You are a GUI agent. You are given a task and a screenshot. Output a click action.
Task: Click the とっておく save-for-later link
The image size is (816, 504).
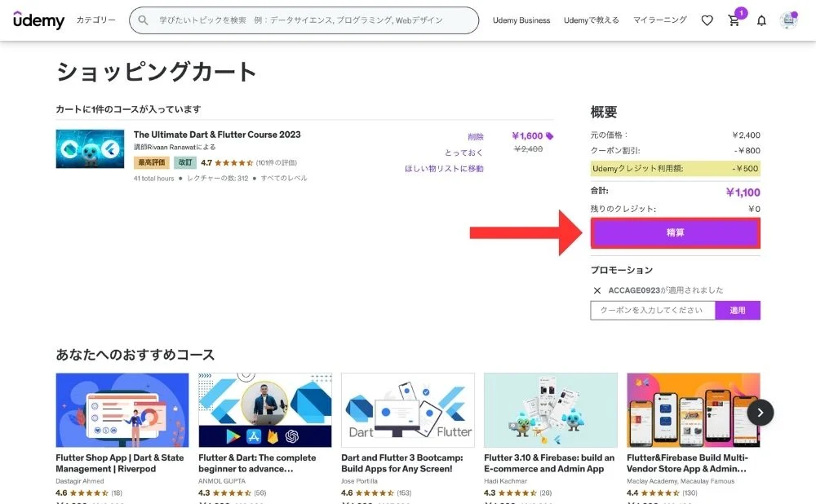coord(463,153)
